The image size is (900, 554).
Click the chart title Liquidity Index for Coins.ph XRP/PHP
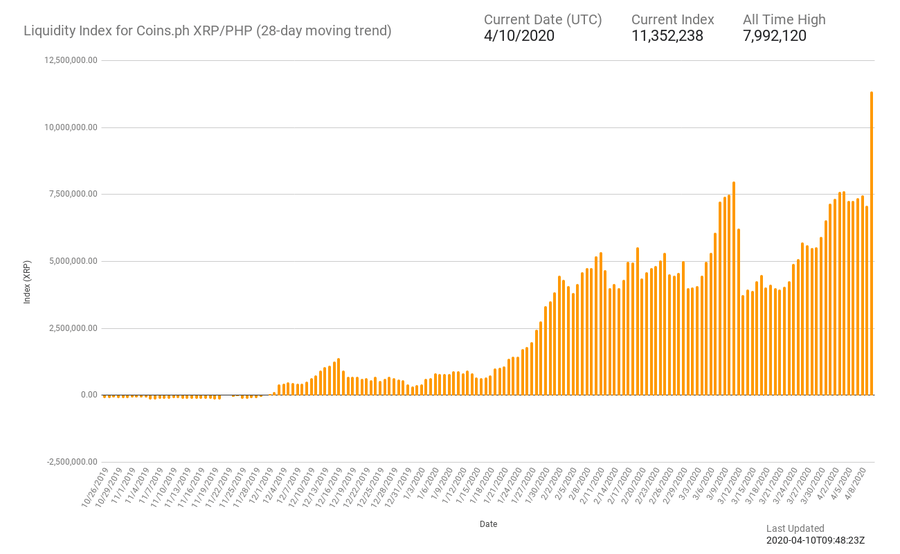pyautogui.click(x=207, y=31)
